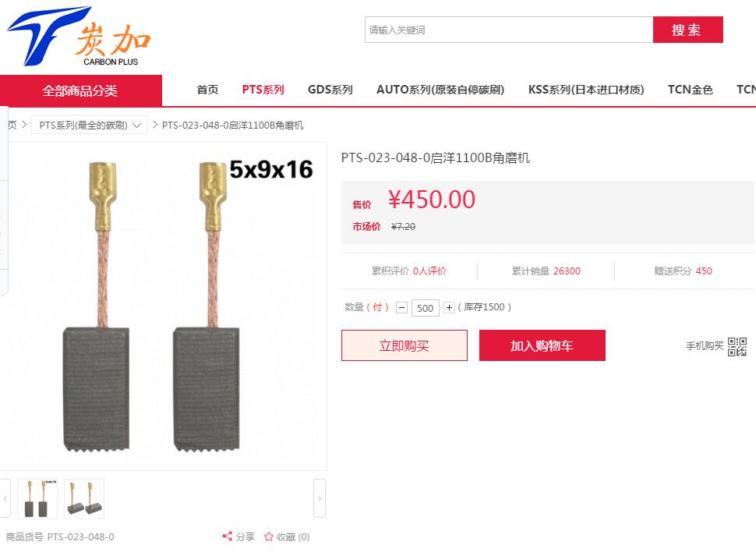Open the 全部商品分类 category menu
The width and height of the screenshot is (756, 552).
point(80,90)
